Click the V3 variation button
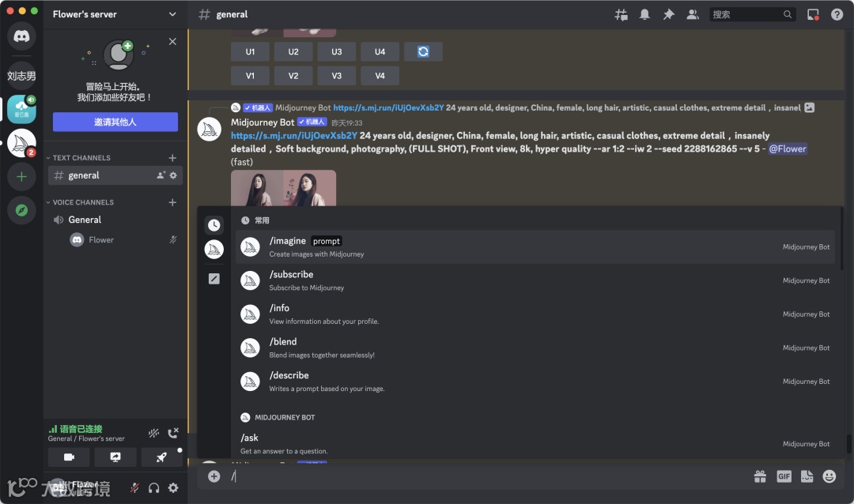The width and height of the screenshot is (854, 504). pos(337,76)
